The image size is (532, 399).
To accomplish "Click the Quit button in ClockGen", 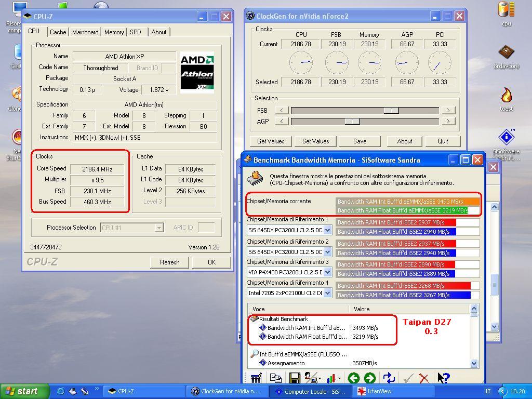I will pos(443,141).
